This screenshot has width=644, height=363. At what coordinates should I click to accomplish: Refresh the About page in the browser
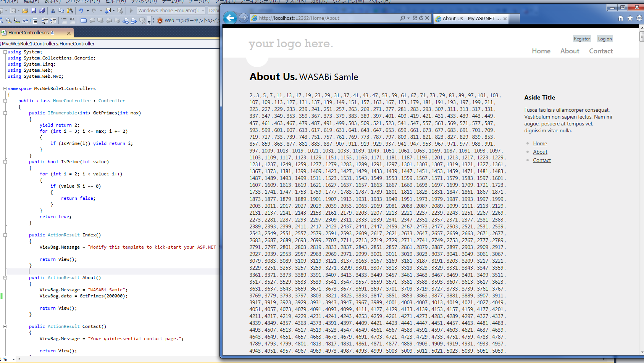[421, 18]
